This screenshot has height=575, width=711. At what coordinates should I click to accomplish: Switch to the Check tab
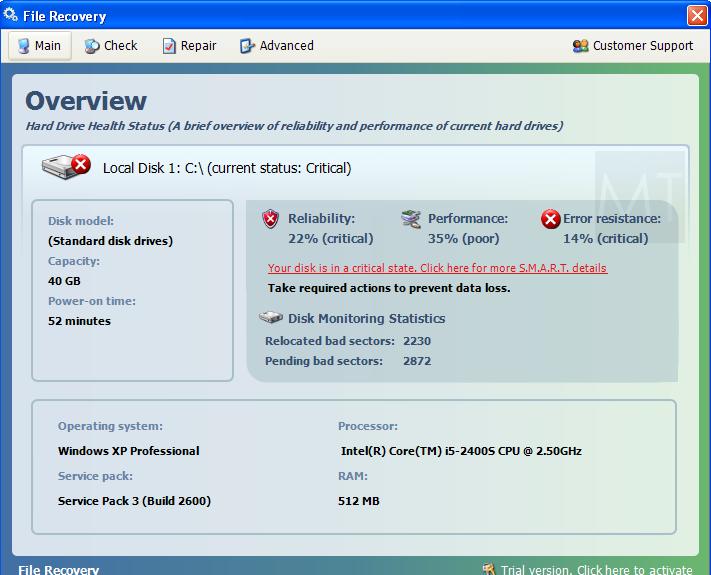(111, 46)
